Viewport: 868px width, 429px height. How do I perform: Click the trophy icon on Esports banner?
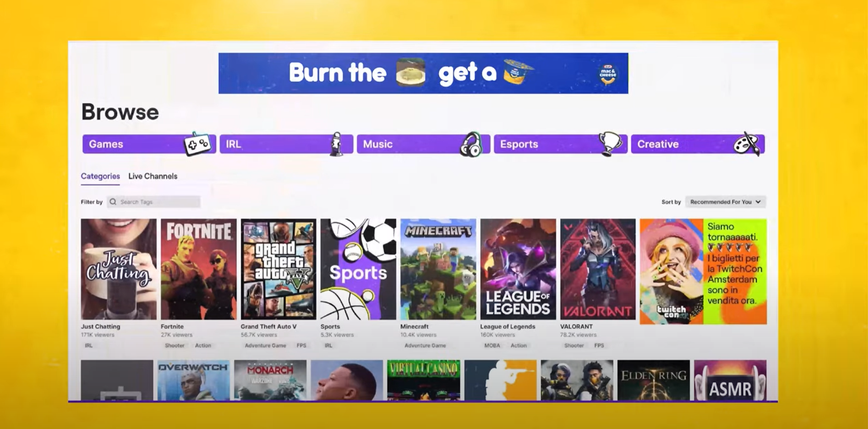pos(610,144)
